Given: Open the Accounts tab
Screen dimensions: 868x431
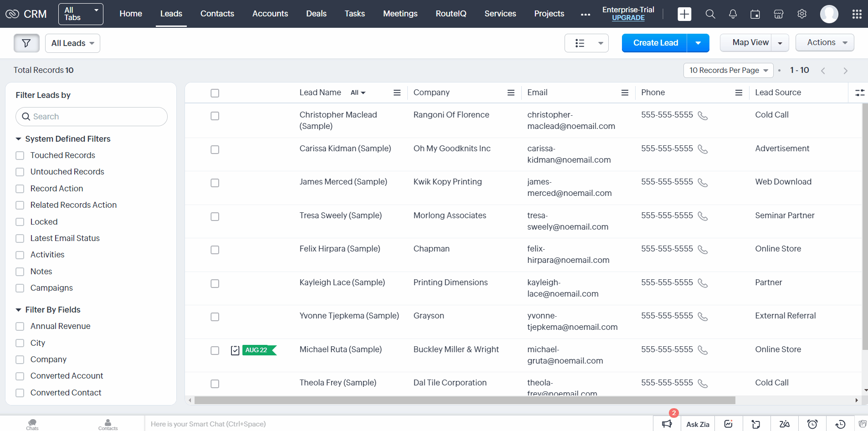Looking at the screenshot, I should pos(270,14).
